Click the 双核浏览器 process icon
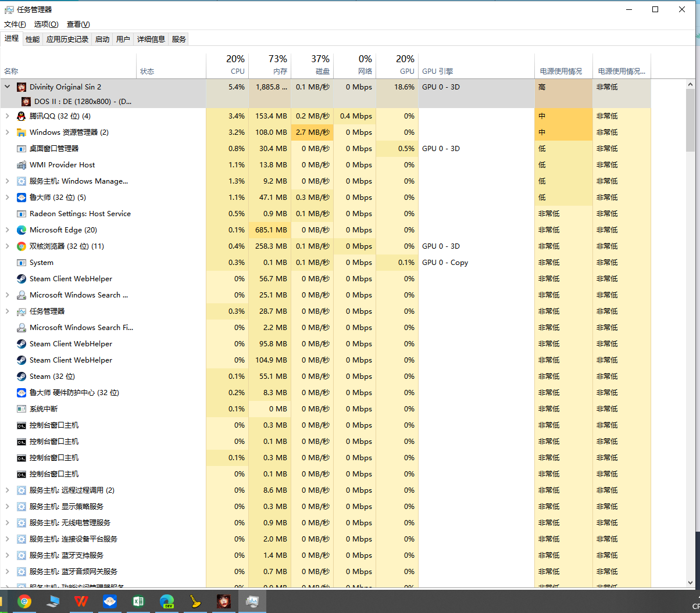 click(x=22, y=246)
